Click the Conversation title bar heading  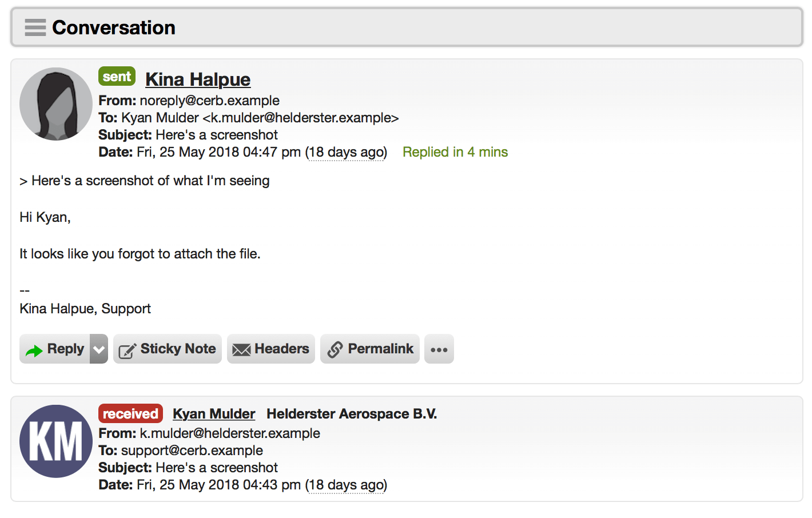click(114, 27)
